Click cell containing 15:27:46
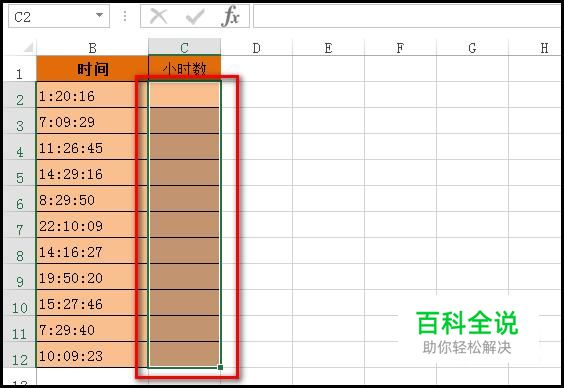The height and width of the screenshot is (388, 564). point(92,302)
